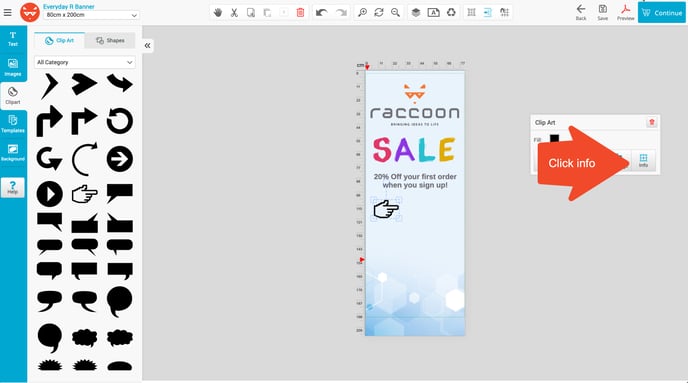Screen dimensions: 688x383
Task: Click the red raccoon logo in header
Action: pyautogui.click(x=30, y=12)
